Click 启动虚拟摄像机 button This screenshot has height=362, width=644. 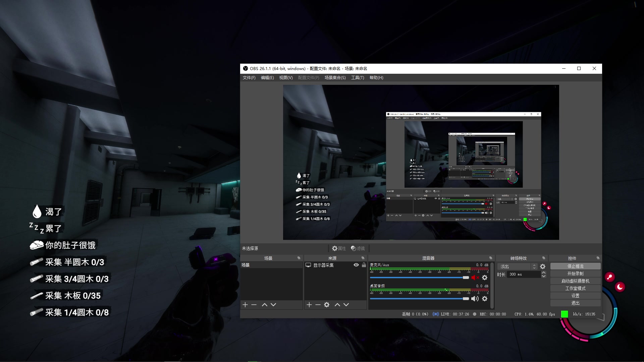tap(575, 281)
